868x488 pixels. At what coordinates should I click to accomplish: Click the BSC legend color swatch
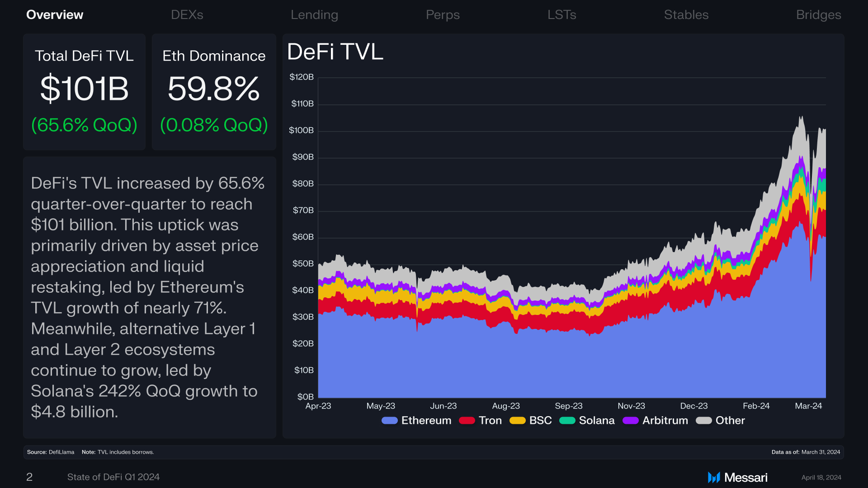click(x=518, y=421)
